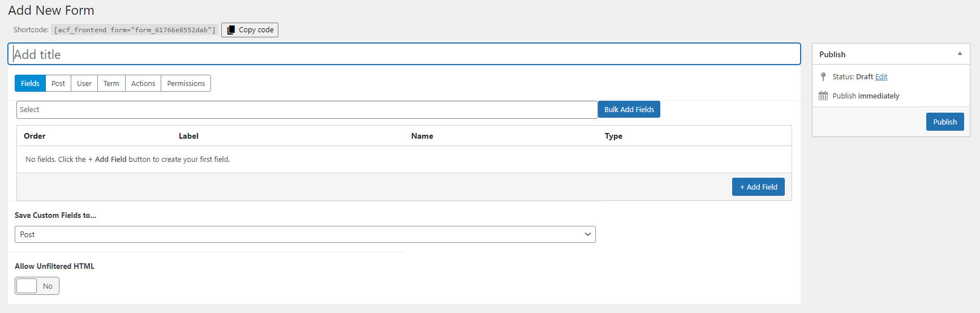This screenshot has height=313, width=980.
Task: Click the calendar icon next to Publish immediately
Action: [x=823, y=96]
